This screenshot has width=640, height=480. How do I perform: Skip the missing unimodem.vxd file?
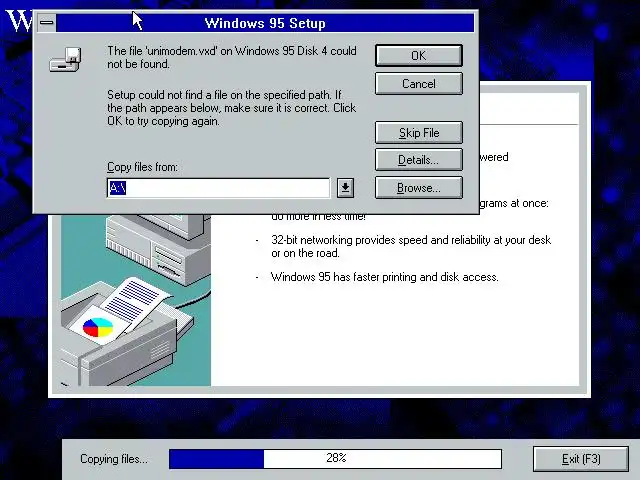coord(419,133)
